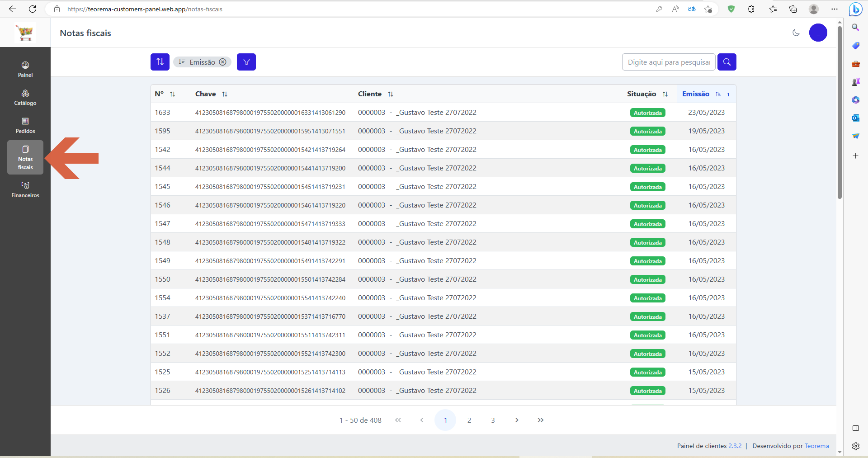Click the translate page icon

click(692, 9)
